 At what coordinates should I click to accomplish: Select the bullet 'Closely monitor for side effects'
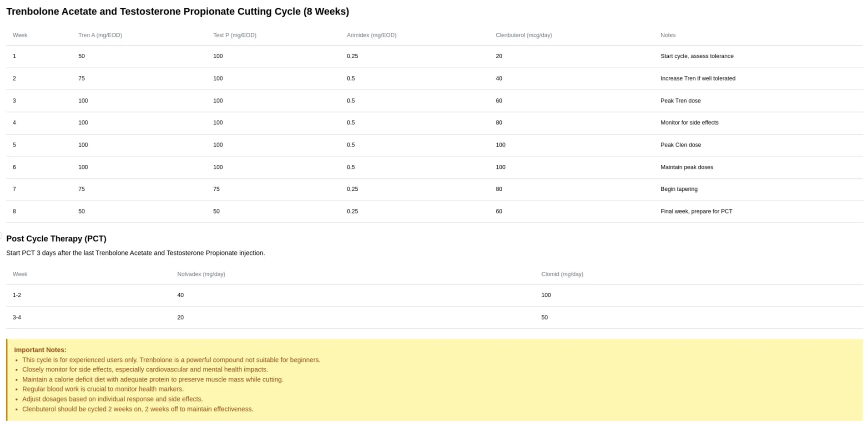pyautogui.click(x=145, y=370)
